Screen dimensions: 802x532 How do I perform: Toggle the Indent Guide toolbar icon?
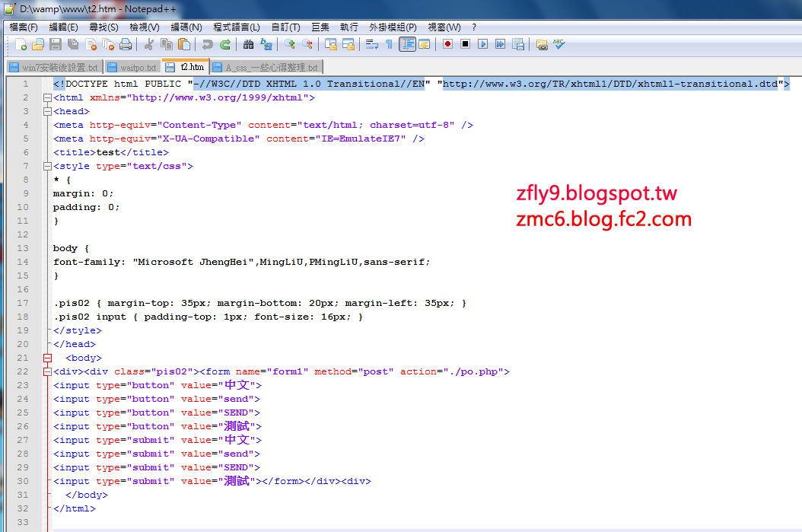click(407, 44)
